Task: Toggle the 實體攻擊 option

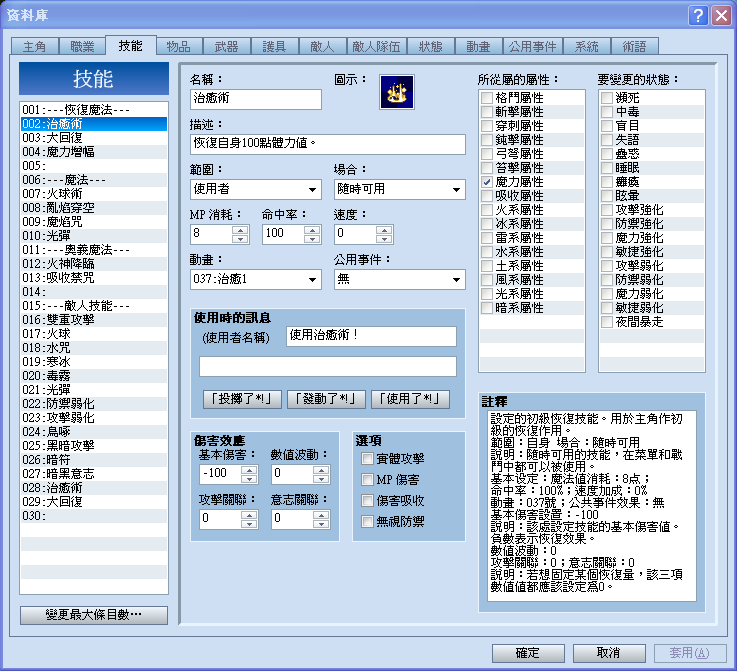Action: [367, 459]
